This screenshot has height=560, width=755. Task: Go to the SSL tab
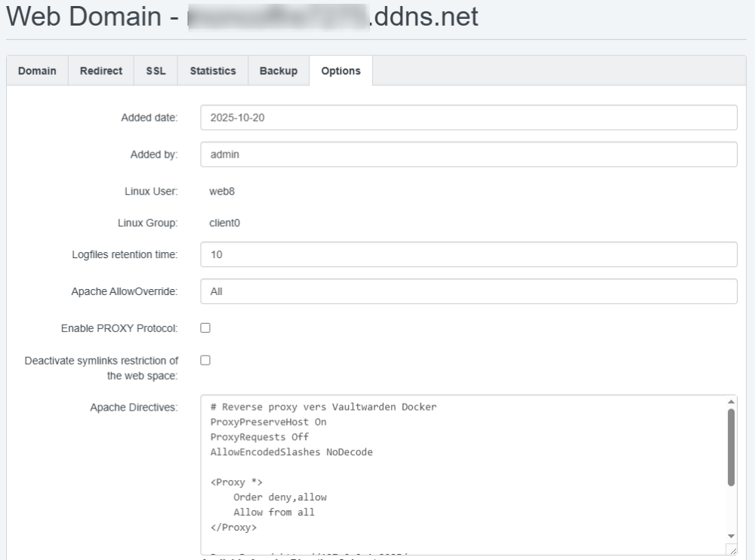click(156, 71)
